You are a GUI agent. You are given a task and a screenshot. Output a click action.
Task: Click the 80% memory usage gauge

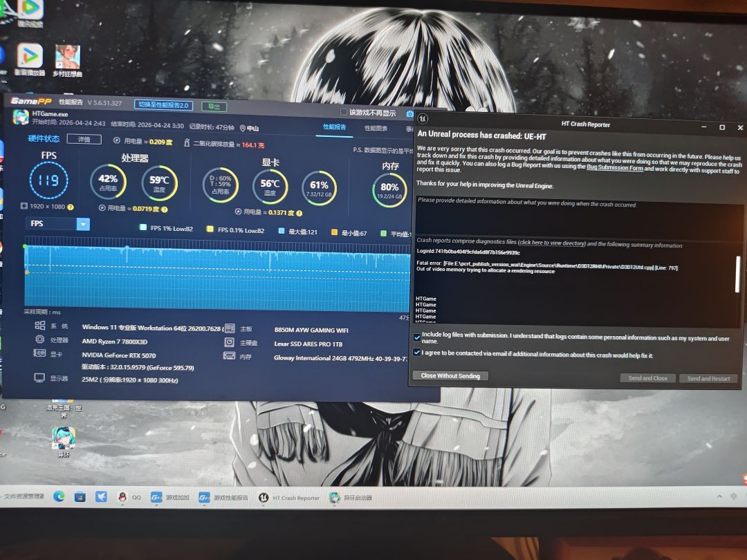(389, 190)
